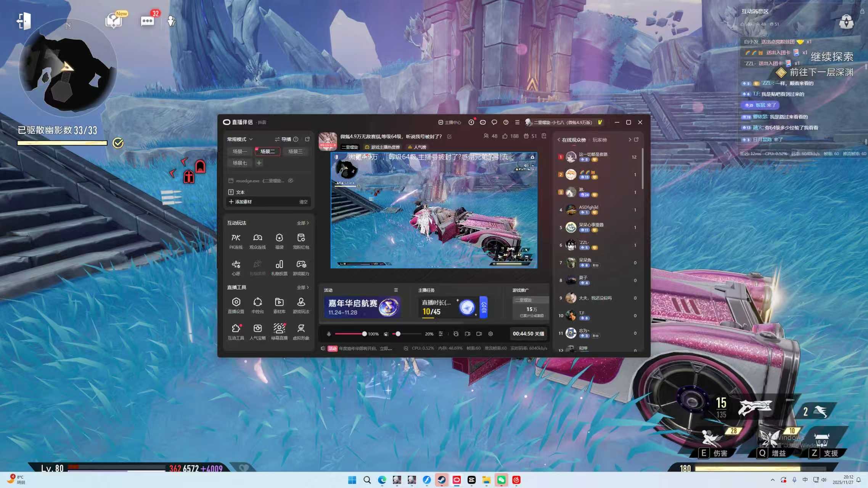Open 素材库 material library
Viewport: 868px width, 488px height.
279,305
